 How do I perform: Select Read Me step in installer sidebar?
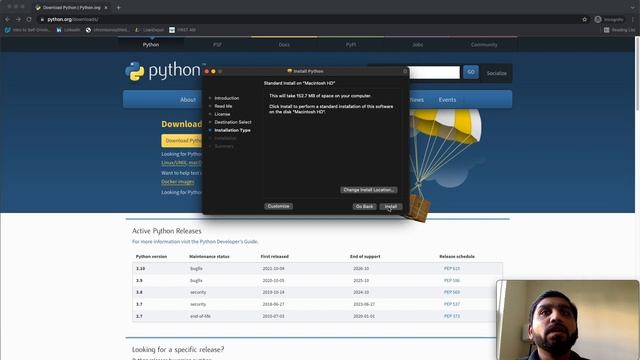[x=223, y=106]
